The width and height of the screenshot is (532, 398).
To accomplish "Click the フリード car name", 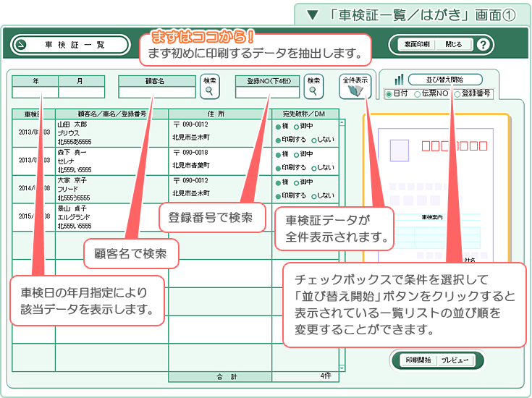I will [68, 189].
